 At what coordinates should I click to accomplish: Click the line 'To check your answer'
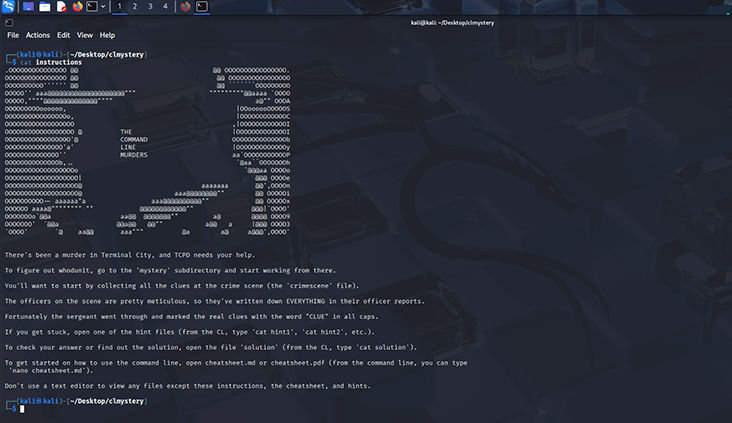click(x=211, y=347)
